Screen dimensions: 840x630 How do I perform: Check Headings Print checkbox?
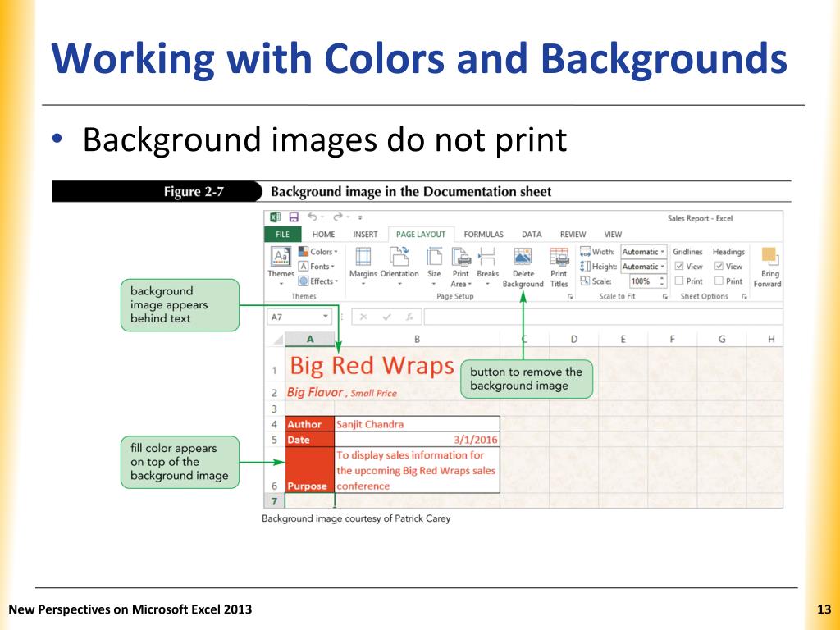719,281
